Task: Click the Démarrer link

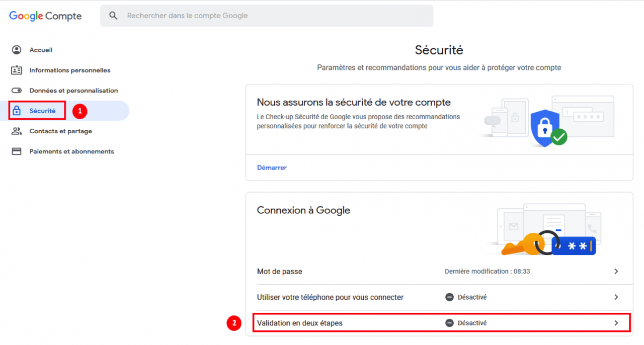Action: (272, 167)
